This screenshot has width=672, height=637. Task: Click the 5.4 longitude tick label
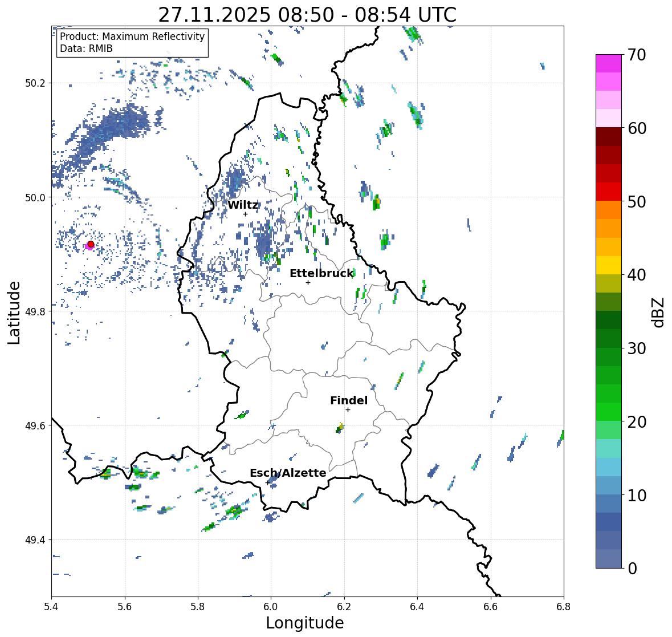[x=51, y=607]
